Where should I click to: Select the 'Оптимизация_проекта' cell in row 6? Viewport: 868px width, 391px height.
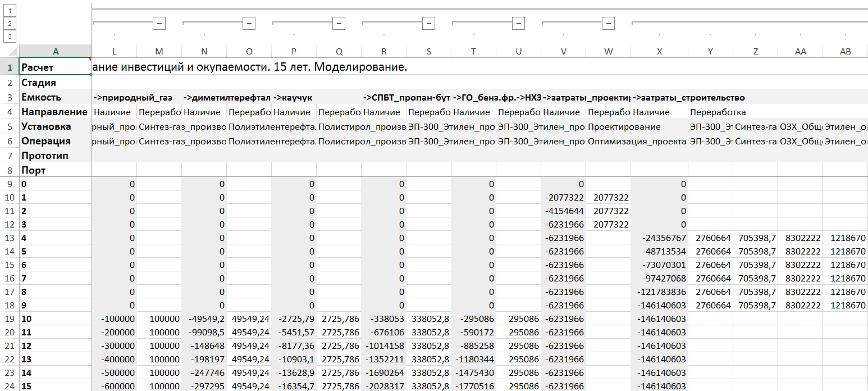(x=637, y=142)
